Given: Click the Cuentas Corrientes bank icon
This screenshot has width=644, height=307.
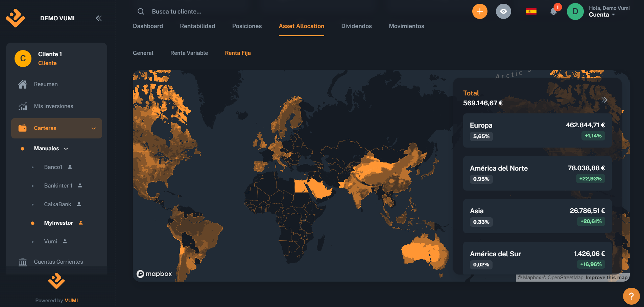Looking at the screenshot, I should point(23,262).
